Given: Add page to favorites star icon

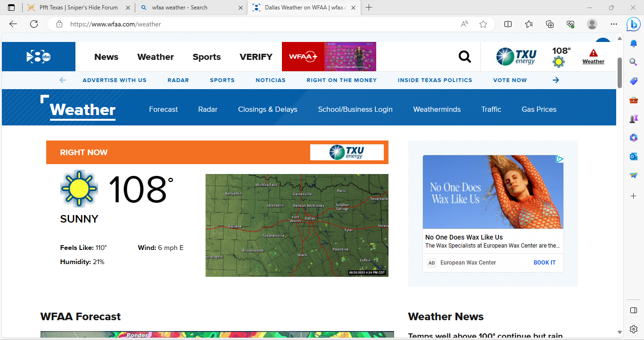Looking at the screenshot, I should point(483,24).
